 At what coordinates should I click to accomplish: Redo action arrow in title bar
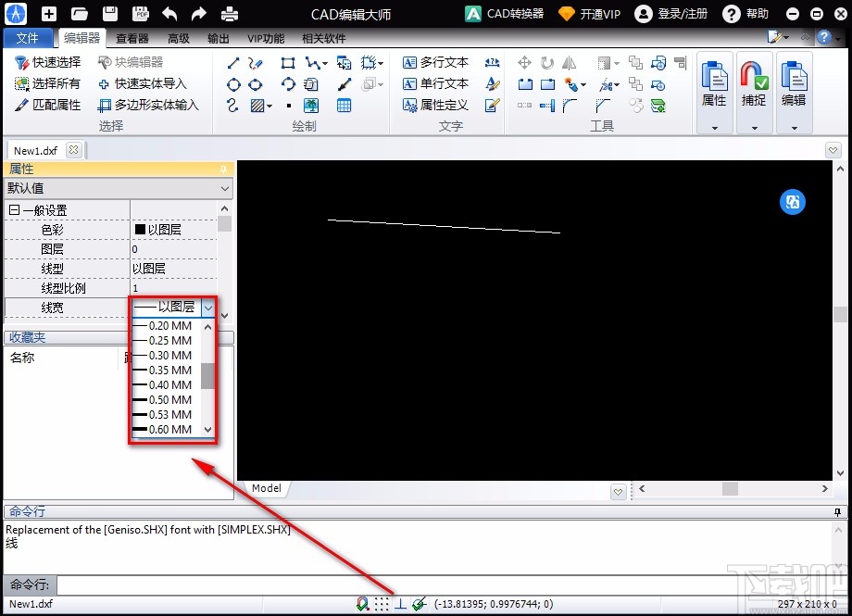click(x=199, y=14)
